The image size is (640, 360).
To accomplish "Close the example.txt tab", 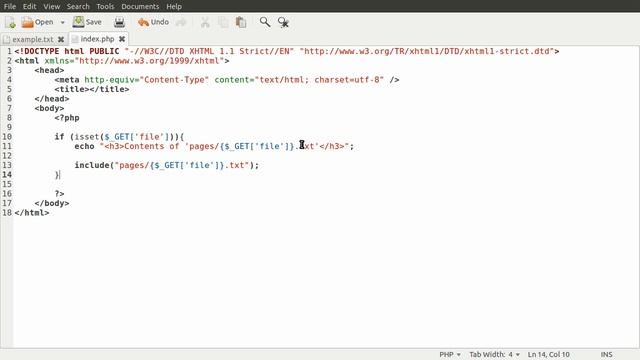I will (61, 39).
